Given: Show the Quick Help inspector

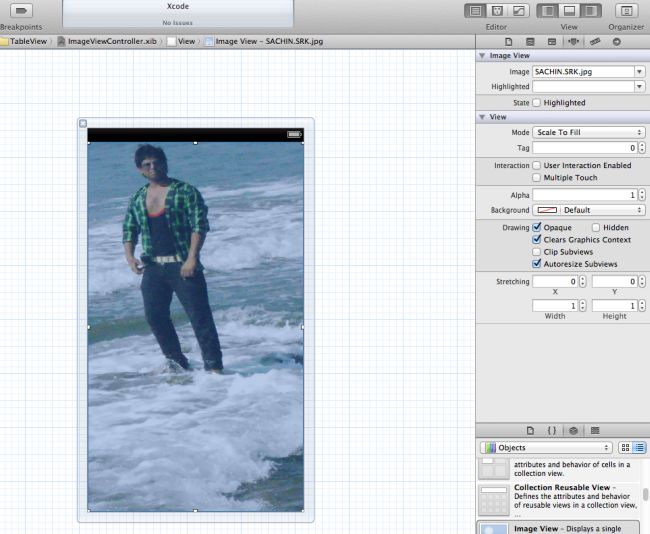Looking at the screenshot, I should point(530,42).
